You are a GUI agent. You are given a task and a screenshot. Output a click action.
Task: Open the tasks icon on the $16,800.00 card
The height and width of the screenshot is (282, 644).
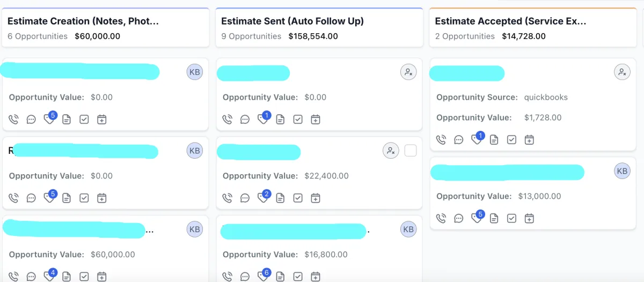298,277
